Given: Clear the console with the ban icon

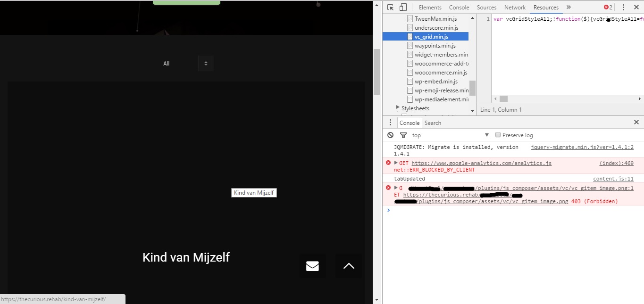Looking at the screenshot, I should pyautogui.click(x=390, y=135).
